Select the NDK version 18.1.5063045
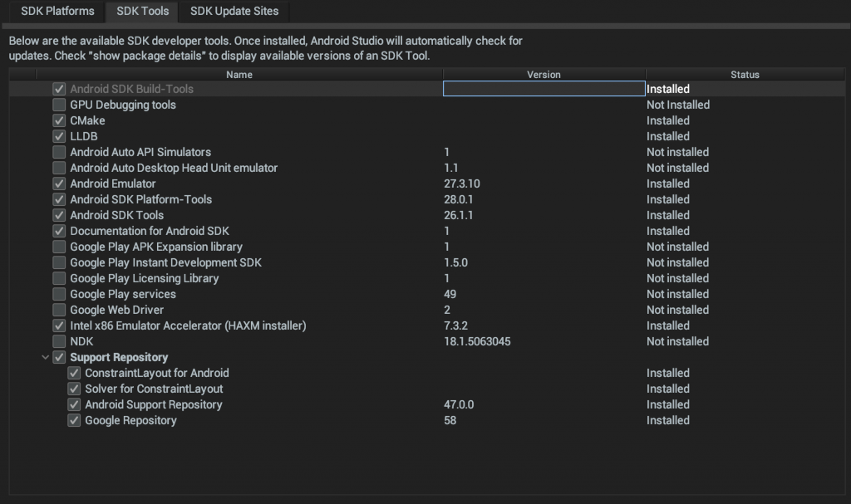Image resolution: width=851 pixels, height=504 pixels. click(x=477, y=341)
